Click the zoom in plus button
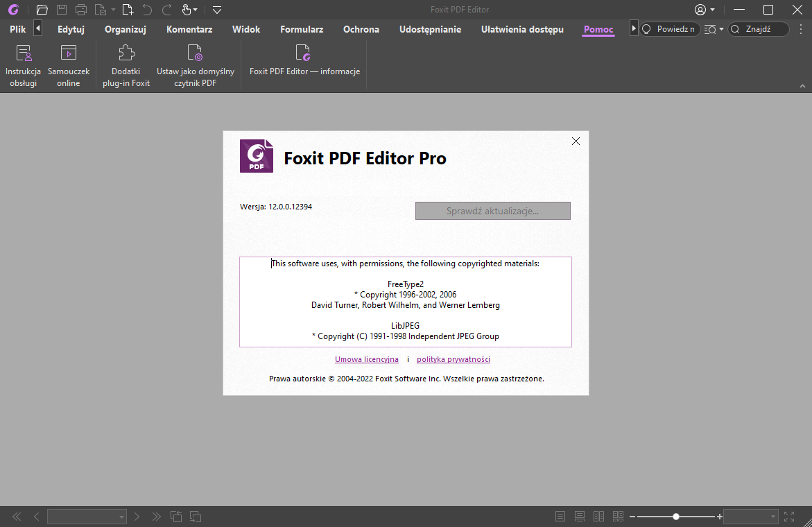This screenshot has width=812, height=527. coord(719,517)
